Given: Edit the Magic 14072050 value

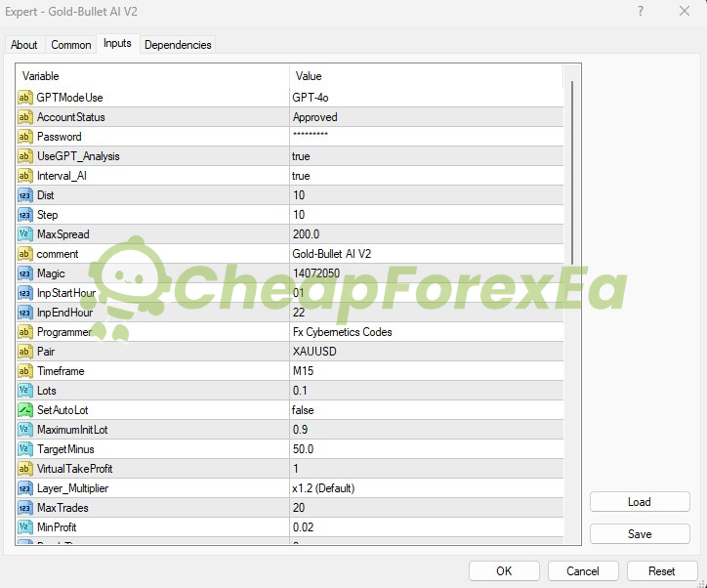Looking at the screenshot, I should tap(427, 273).
